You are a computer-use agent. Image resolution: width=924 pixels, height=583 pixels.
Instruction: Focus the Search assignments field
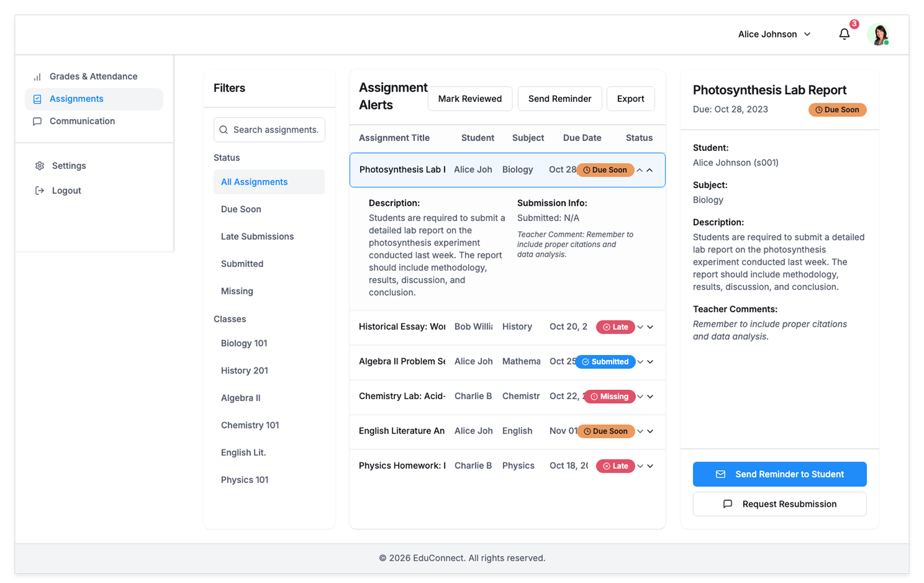275,130
